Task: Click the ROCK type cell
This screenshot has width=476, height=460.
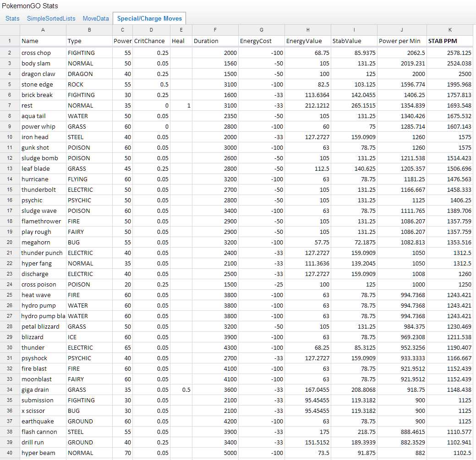Action: click(x=89, y=84)
